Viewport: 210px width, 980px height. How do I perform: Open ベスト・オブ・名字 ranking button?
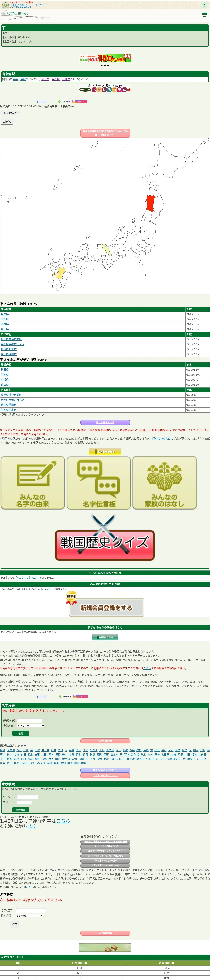(x=105, y=846)
